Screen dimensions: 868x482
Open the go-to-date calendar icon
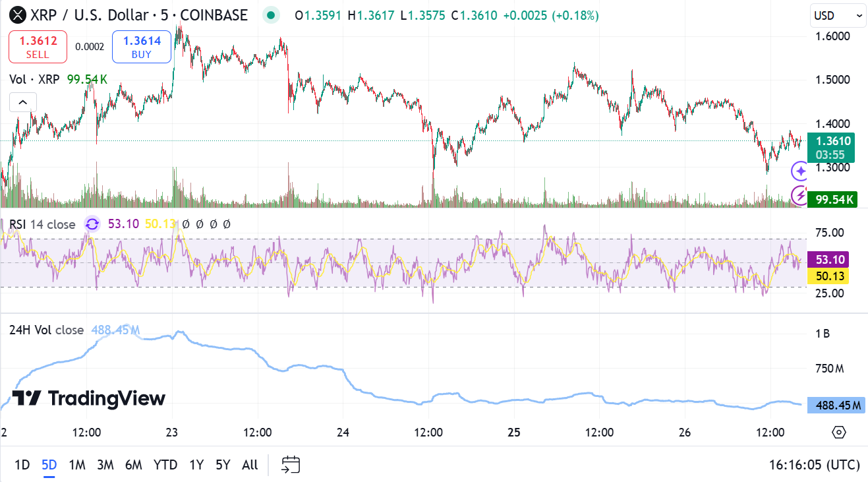291,465
